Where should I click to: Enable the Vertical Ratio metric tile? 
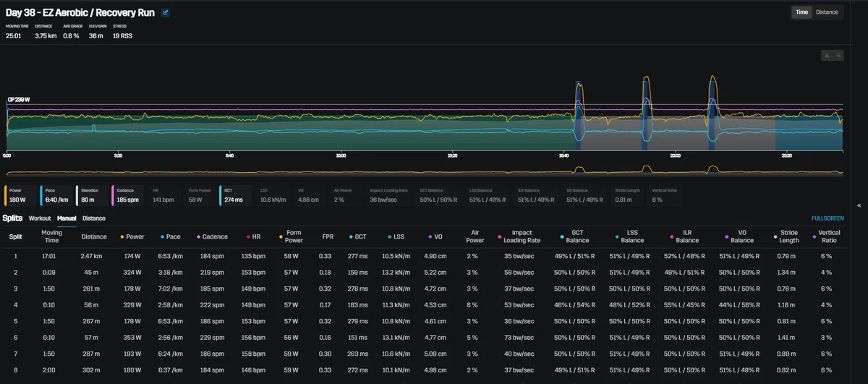pos(665,195)
